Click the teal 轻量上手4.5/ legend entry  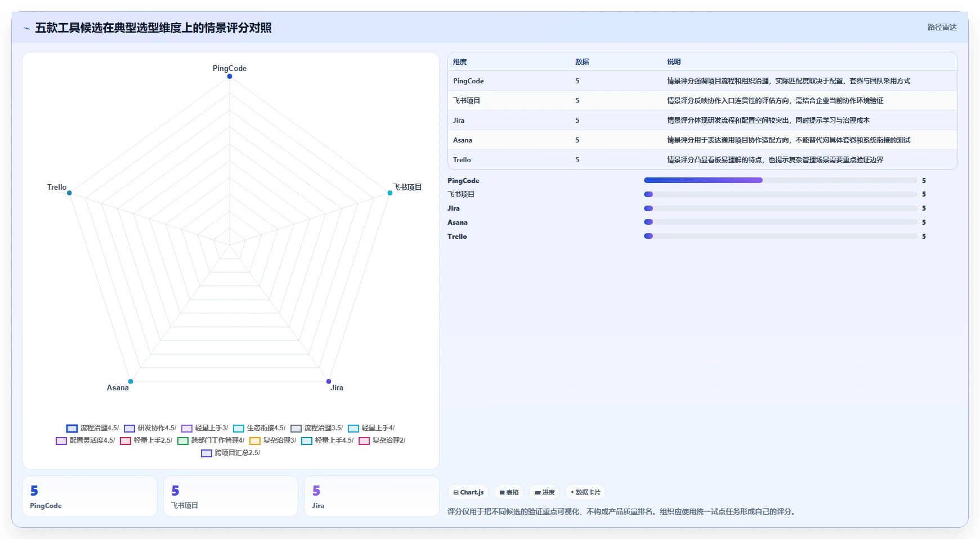328,440
